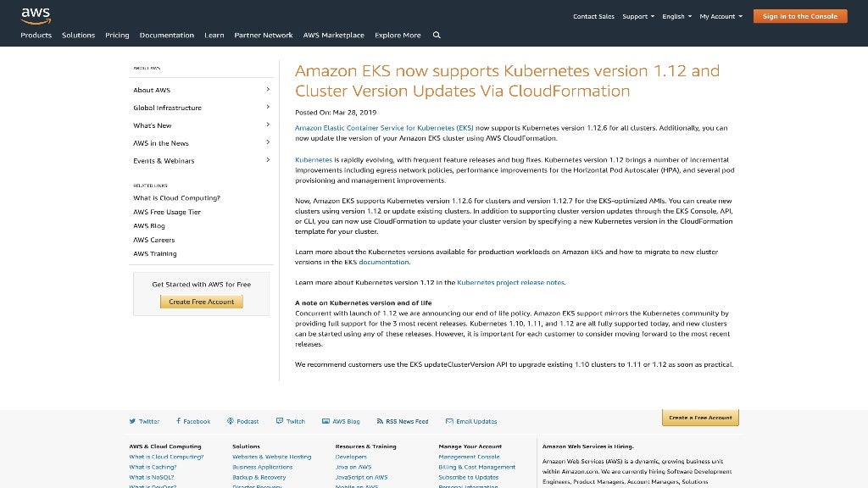
Task: Open Websites & Website Hosting link
Action: click(272, 457)
